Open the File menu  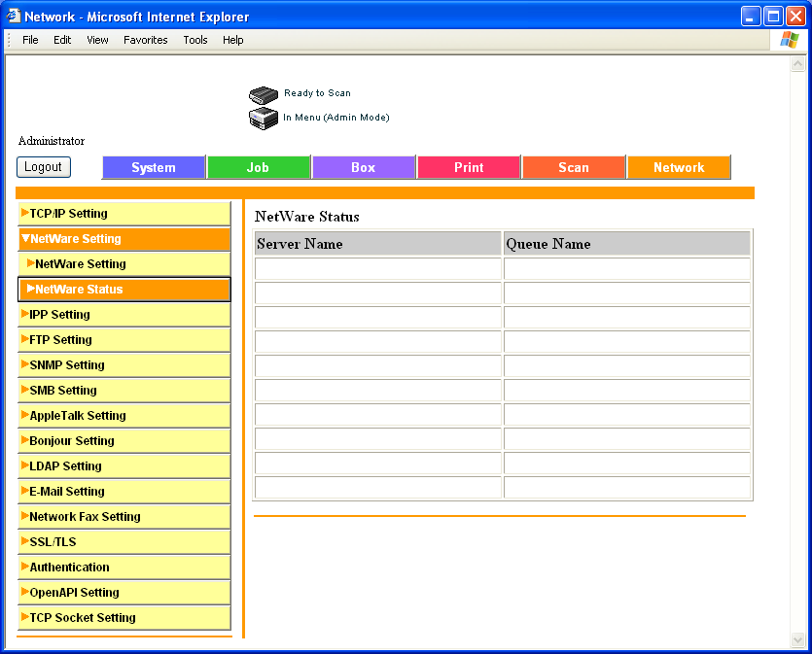pyautogui.click(x=30, y=40)
